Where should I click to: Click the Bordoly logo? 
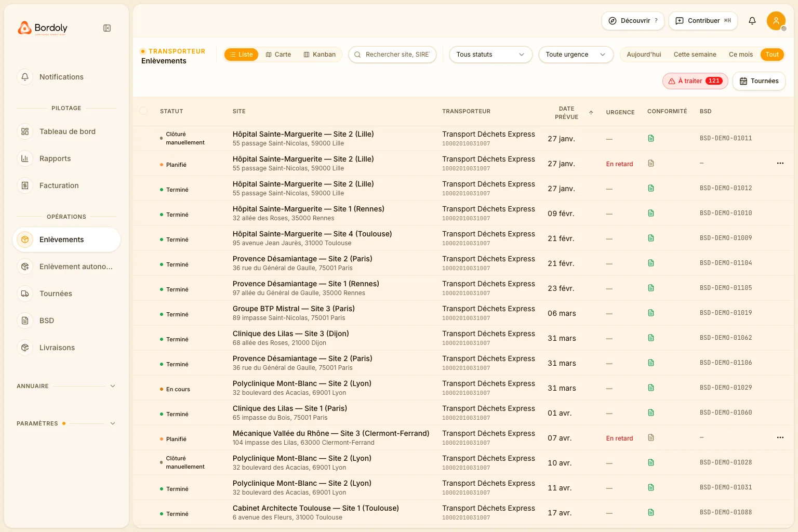tap(43, 28)
